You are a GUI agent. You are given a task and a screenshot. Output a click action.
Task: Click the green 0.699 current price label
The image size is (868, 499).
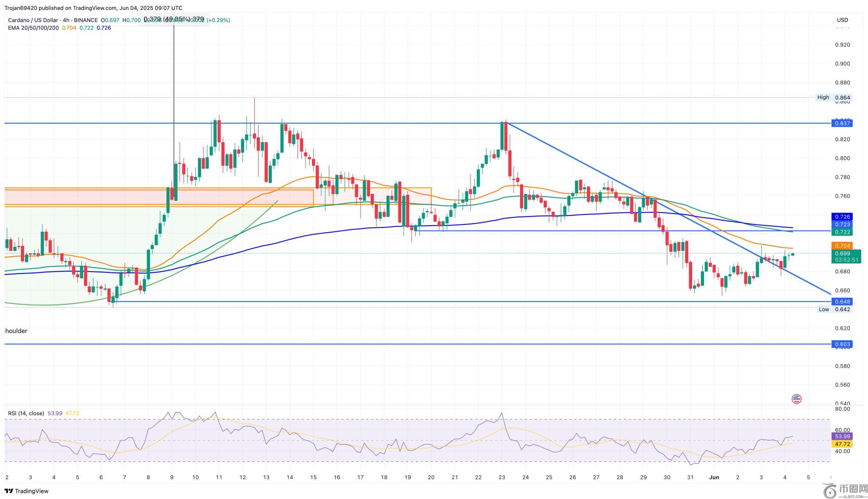(842, 254)
